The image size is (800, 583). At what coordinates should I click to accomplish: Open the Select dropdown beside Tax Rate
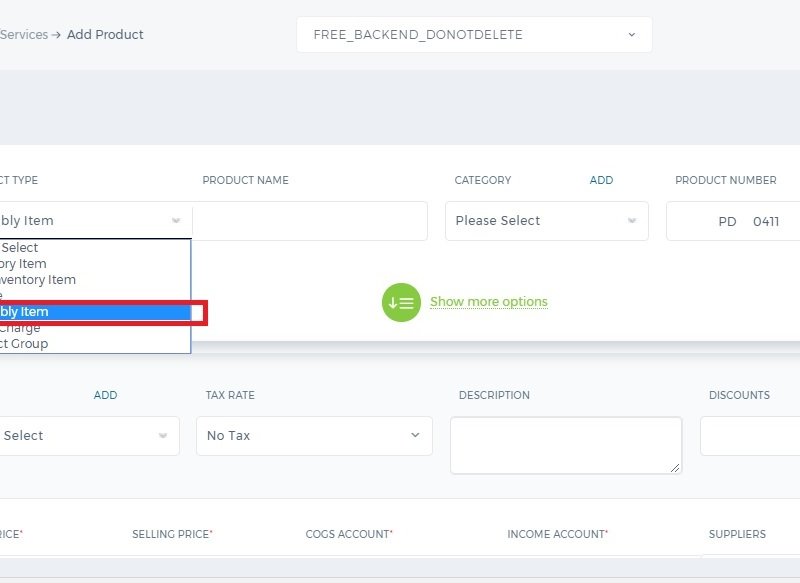[x=89, y=436]
